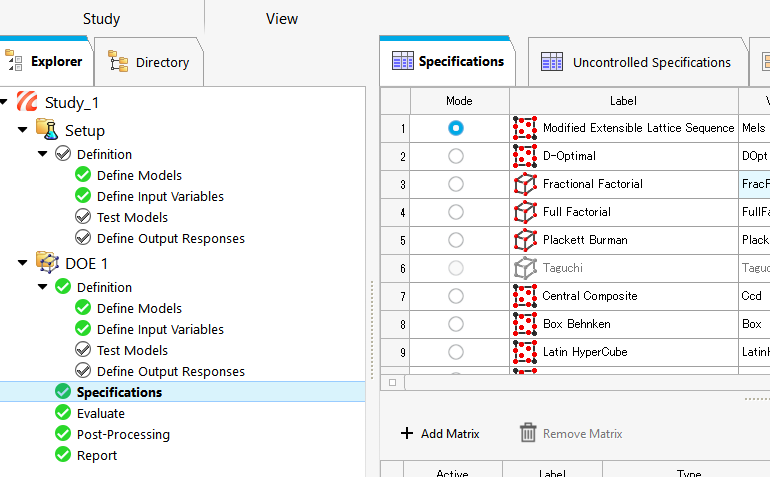Click the Central Composite design icon
This screenshot has width=770, height=477.
pyautogui.click(x=524, y=296)
